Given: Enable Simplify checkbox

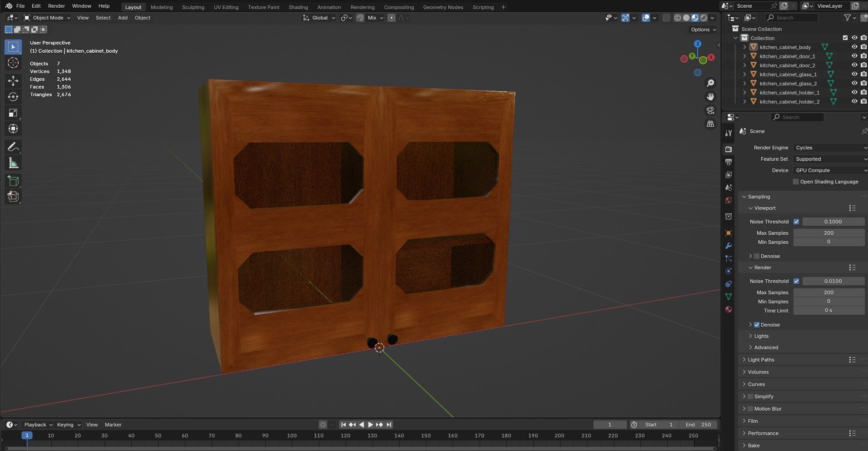Looking at the screenshot, I should click(750, 396).
